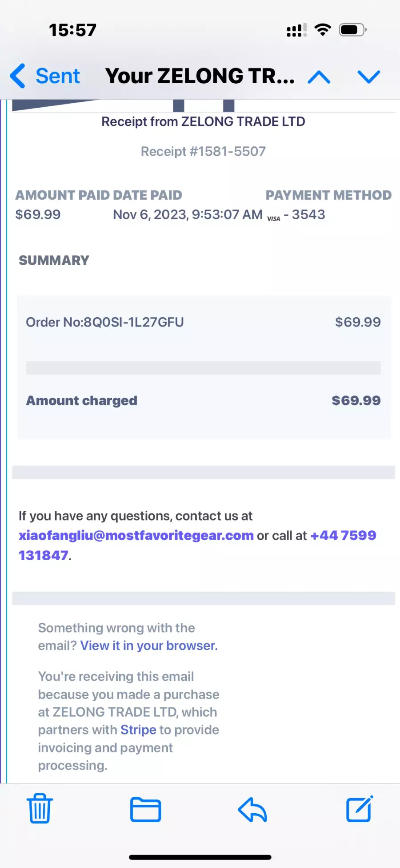Tap the trash icon to delete email
Image resolution: width=400 pixels, height=868 pixels.
(40, 808)
